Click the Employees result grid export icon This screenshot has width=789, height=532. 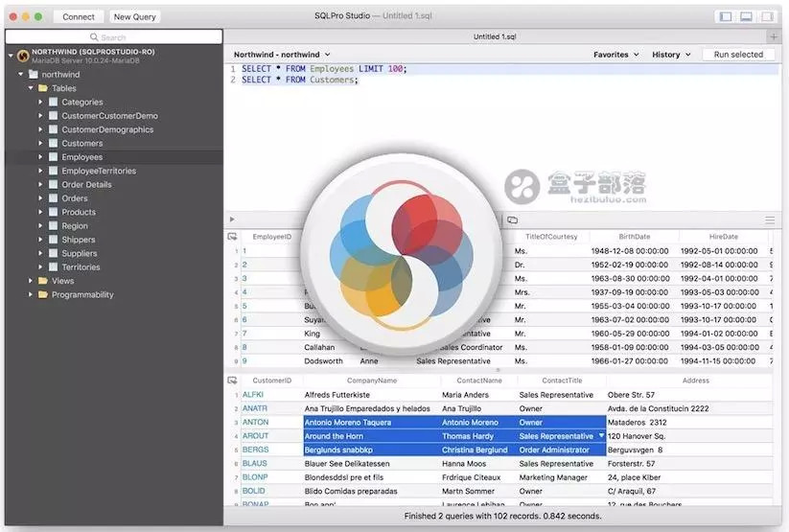tap(232, 237)
